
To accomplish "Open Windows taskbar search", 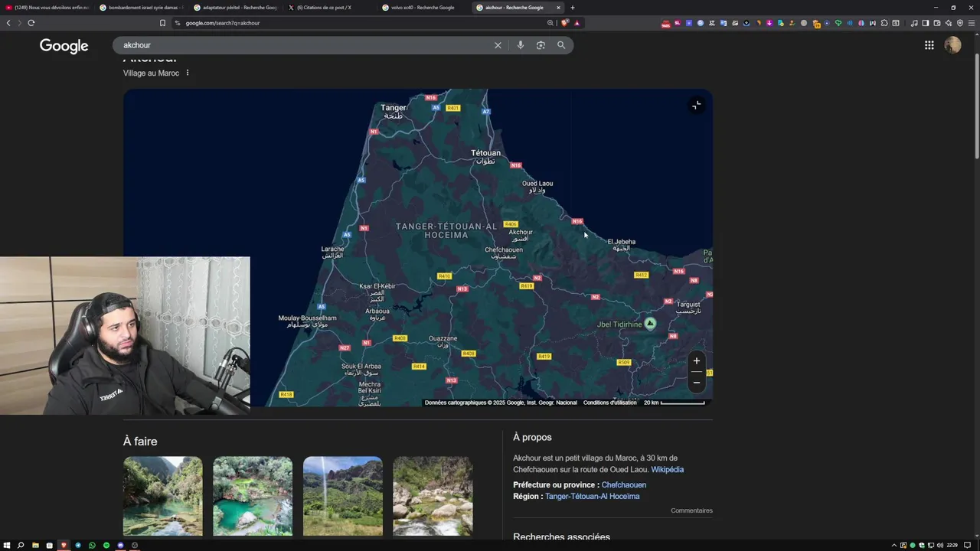I will coord(21,545).
